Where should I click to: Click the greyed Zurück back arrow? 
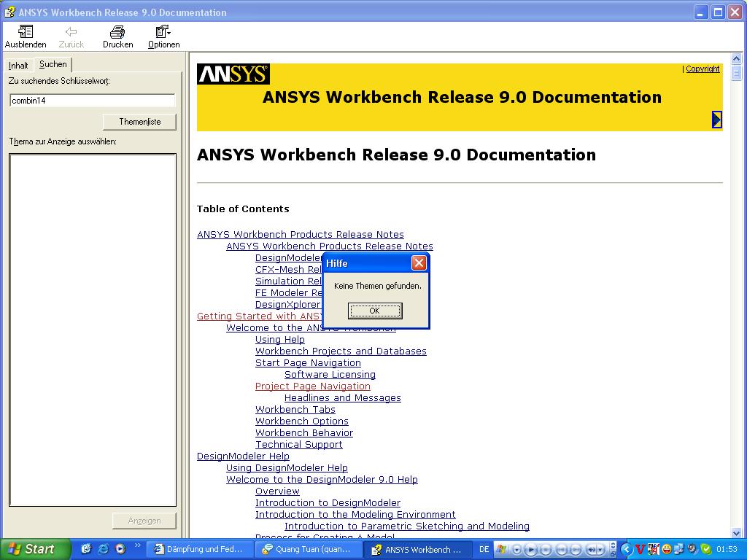pyautogui.click(x=71, y=31)
